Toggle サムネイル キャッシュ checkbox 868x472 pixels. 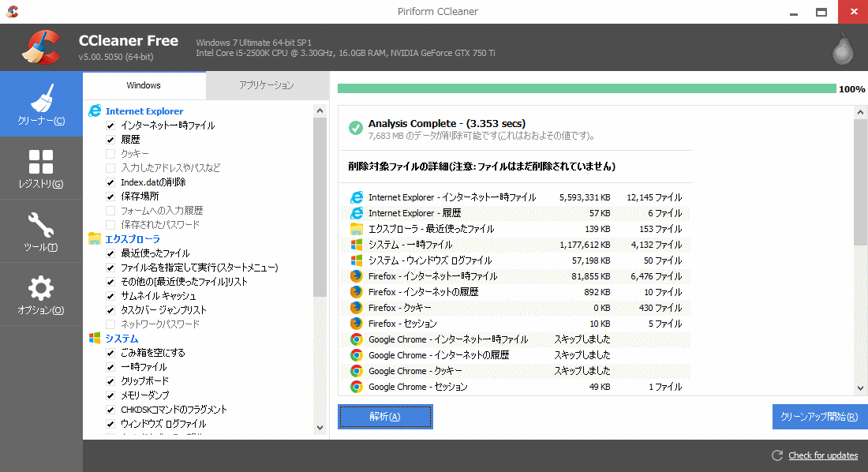click(110, 296)
